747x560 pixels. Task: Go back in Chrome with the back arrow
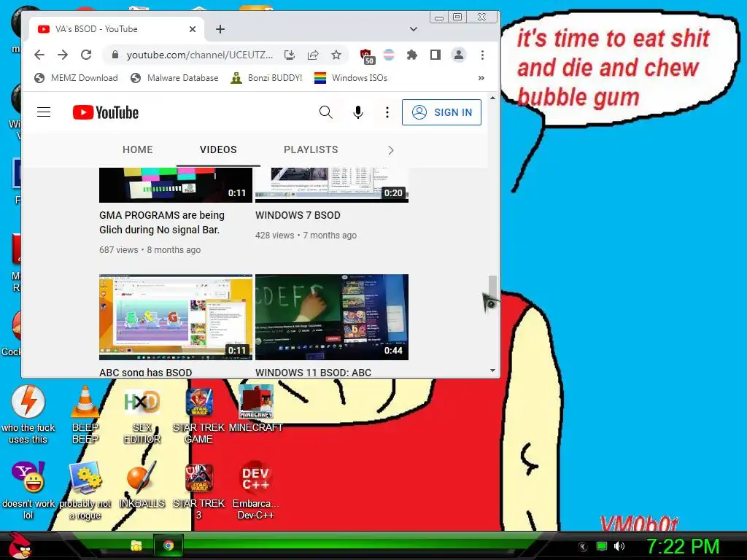tap(39, 55)
